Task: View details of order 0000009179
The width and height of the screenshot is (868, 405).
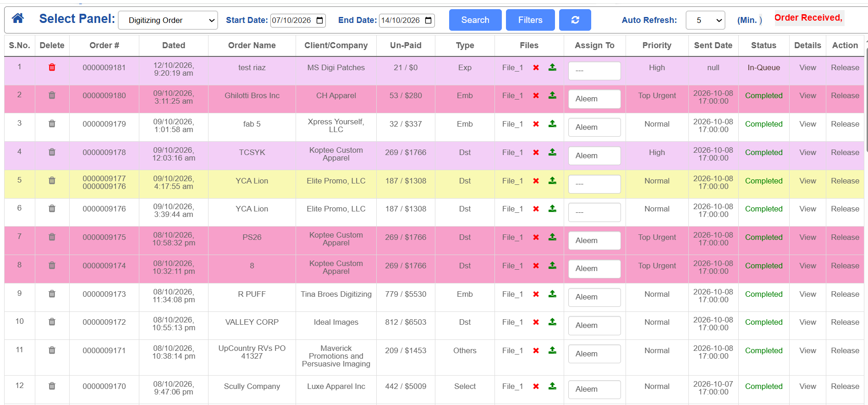Action: click(x=808, y=124)
